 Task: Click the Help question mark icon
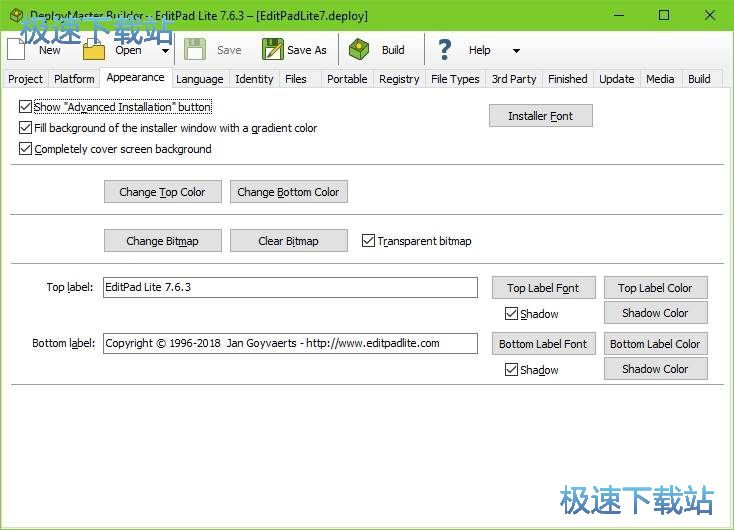point(444,49)
